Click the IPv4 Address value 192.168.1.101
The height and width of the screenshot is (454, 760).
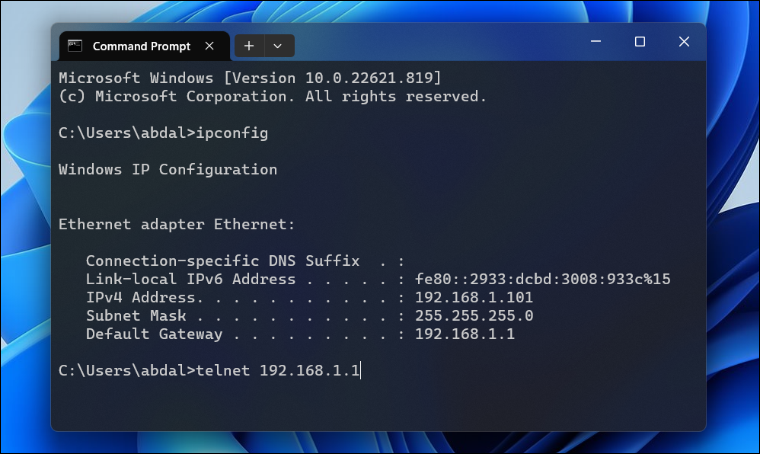(474, 297)
